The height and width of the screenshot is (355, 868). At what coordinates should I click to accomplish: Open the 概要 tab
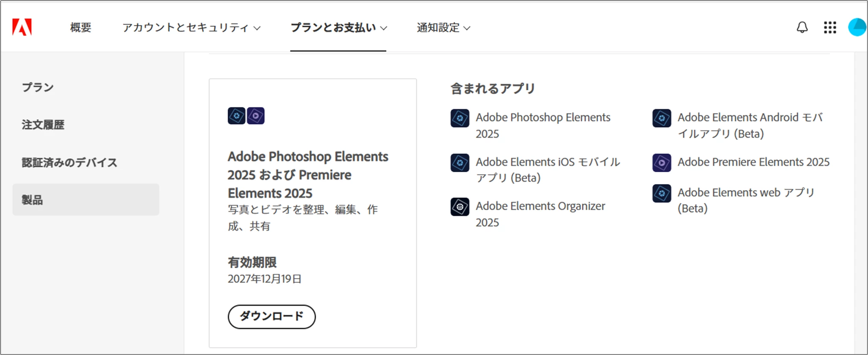(x=81, y=28)
